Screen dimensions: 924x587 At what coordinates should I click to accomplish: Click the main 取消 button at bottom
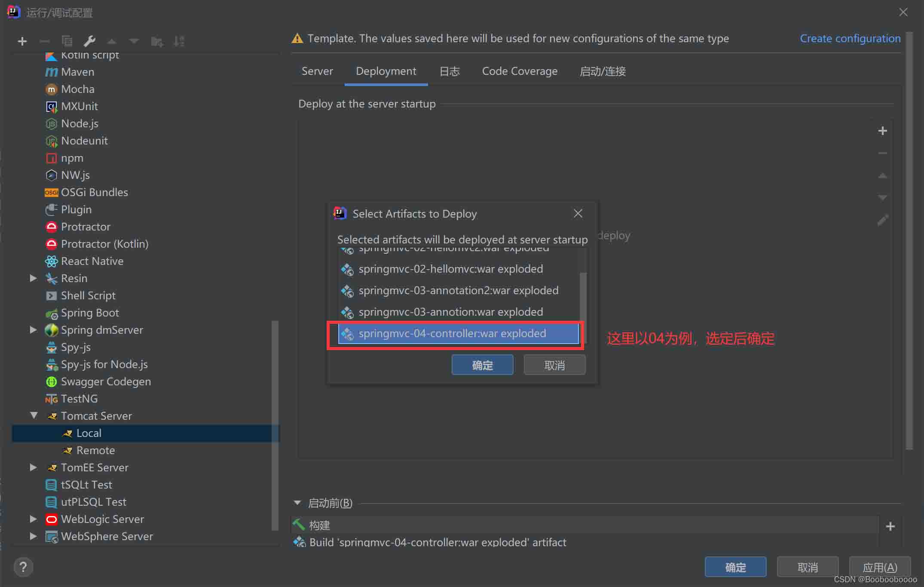tap(808, 567)
